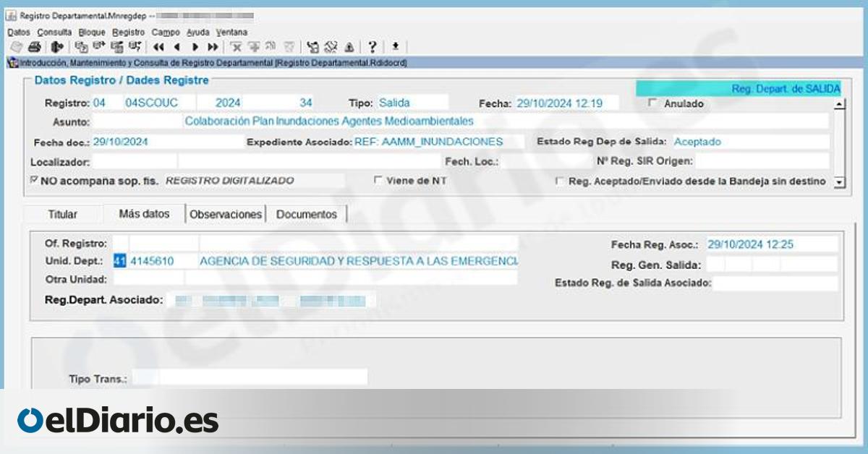Go to next record arrow

click(x=195, y=47)
